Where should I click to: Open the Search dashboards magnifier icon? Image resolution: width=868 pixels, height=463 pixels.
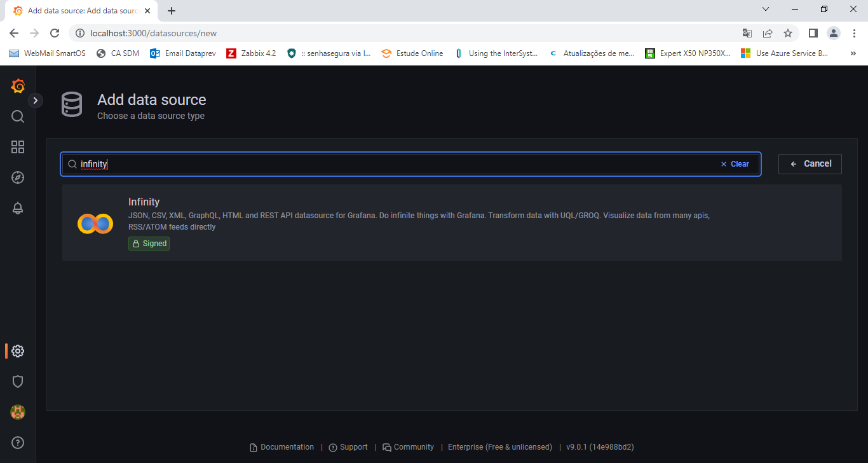[x=18, y=116]
